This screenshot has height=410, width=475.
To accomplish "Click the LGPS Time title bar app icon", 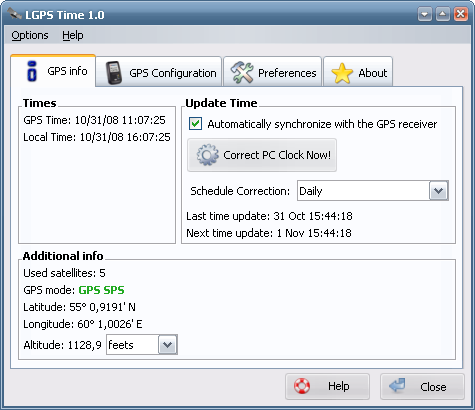I will coord(14,14).
